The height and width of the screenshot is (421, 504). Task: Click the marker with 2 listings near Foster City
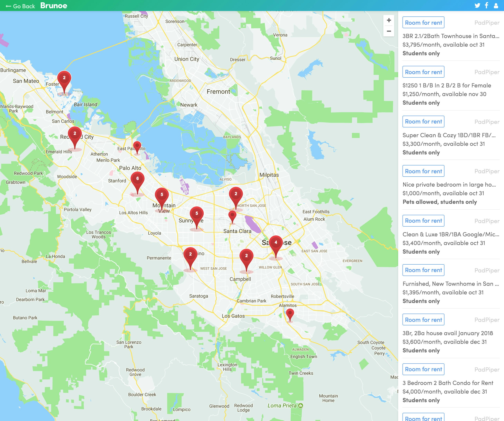coord(64,78)
